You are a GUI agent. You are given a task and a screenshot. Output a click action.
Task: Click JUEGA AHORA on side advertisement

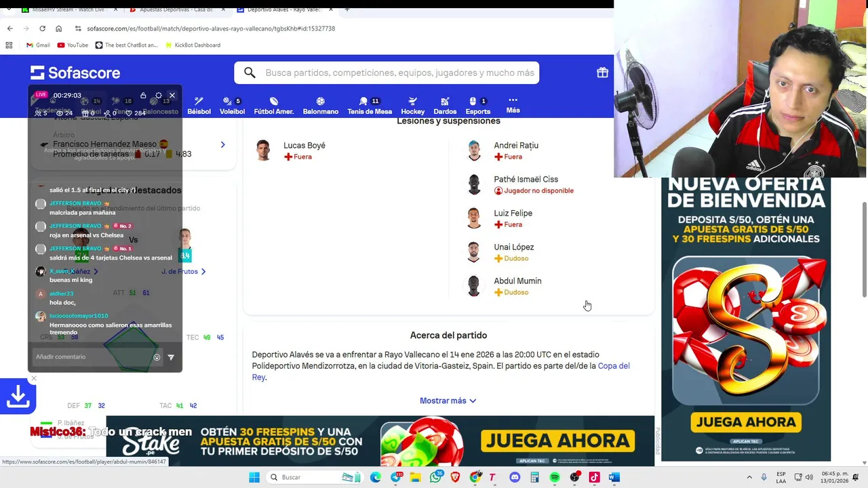coord(746,422)
